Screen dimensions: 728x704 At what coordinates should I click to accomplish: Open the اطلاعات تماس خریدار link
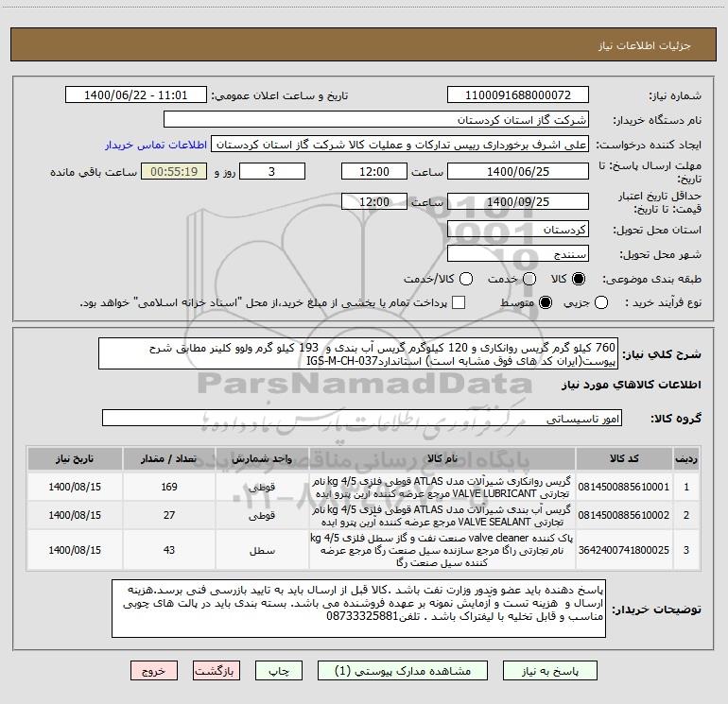(x=156, y=145)
